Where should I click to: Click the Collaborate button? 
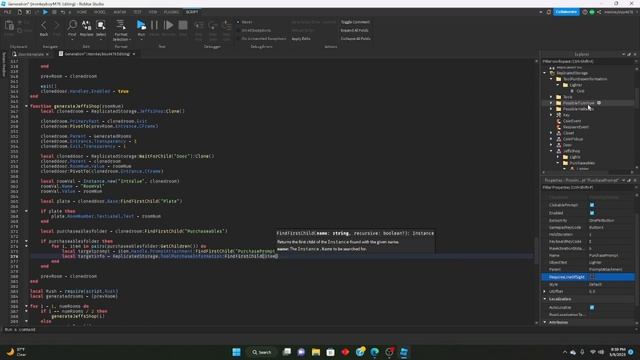click(566, 12)
